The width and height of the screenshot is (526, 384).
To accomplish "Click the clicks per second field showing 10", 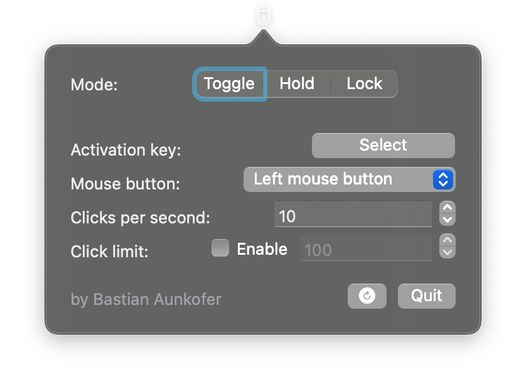I will click(353, 215).
